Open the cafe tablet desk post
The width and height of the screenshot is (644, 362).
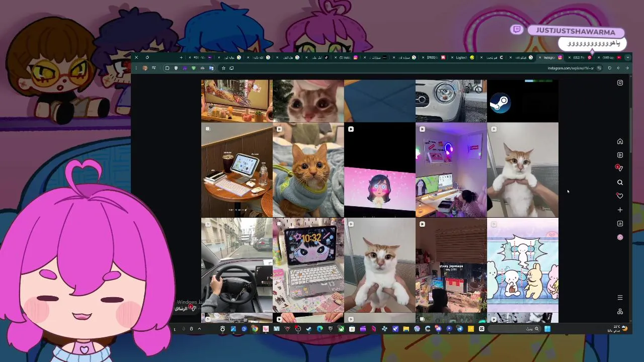pyautogui.click(x=236, y=170)
